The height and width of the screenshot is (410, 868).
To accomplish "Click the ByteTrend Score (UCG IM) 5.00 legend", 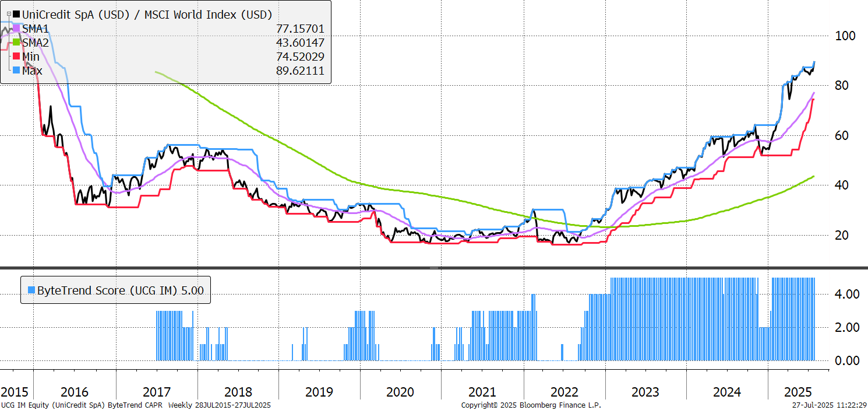I will (115, 290).
